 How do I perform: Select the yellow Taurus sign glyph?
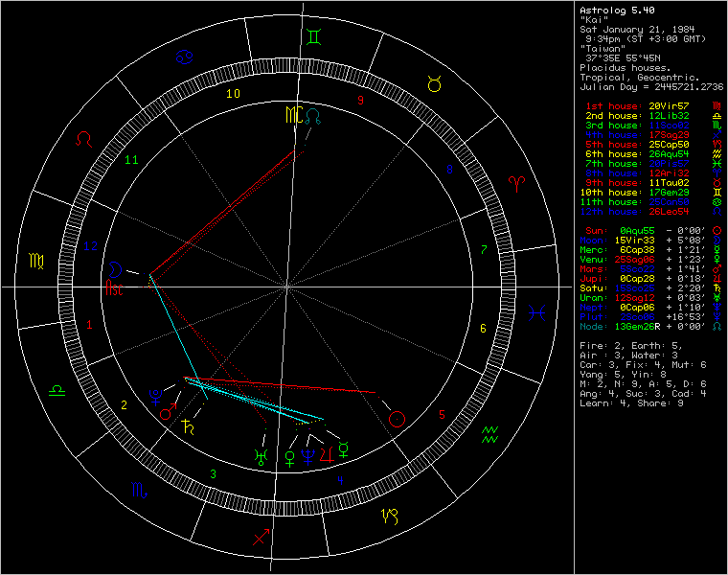pyautogui.click(x=434, y=84)
